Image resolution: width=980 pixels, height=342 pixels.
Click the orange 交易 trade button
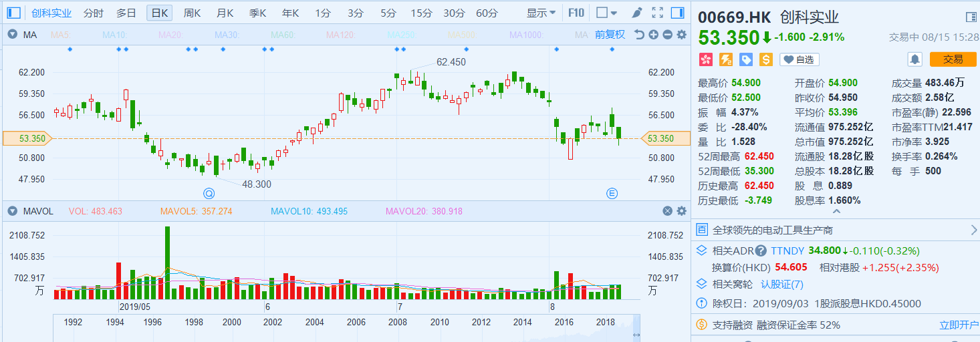click(x=953, y=59)
